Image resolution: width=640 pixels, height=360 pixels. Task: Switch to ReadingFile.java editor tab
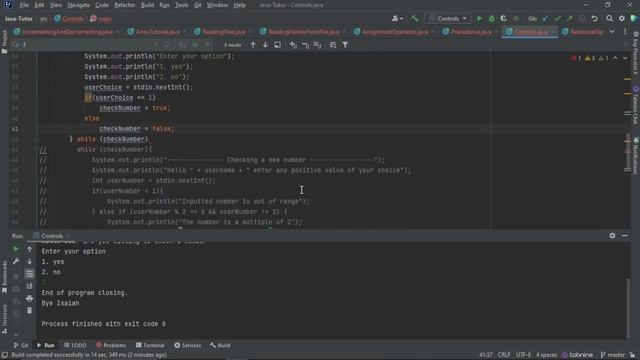coord(223,32)
